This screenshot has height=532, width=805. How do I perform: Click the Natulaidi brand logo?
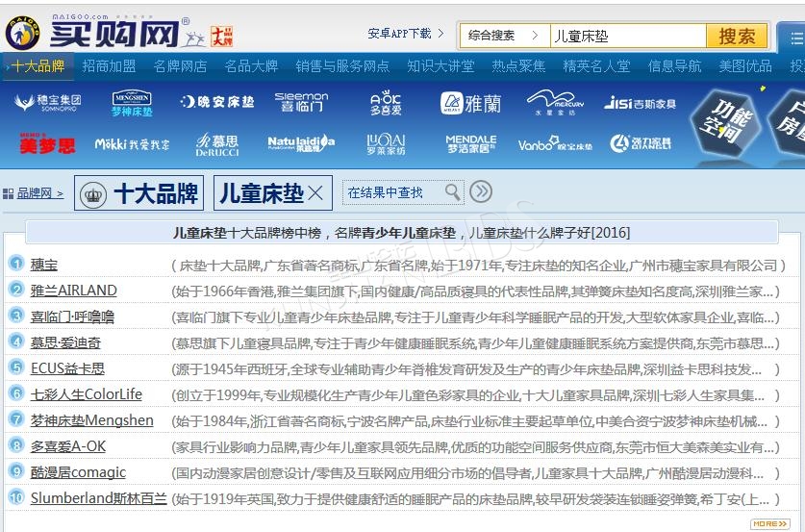[x=301, y=143]
